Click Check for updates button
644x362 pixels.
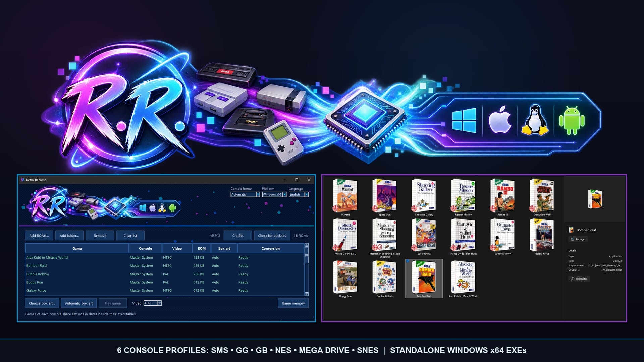click(272, 236)
